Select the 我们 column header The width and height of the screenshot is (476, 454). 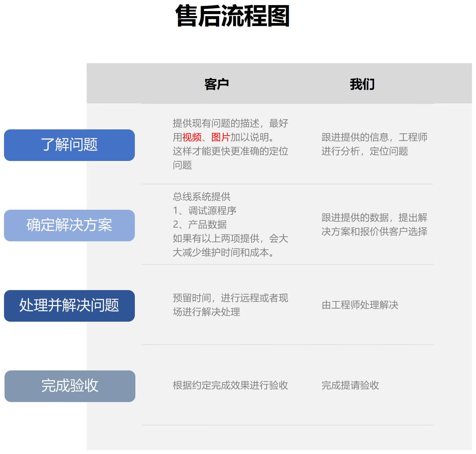click(362, 84)
